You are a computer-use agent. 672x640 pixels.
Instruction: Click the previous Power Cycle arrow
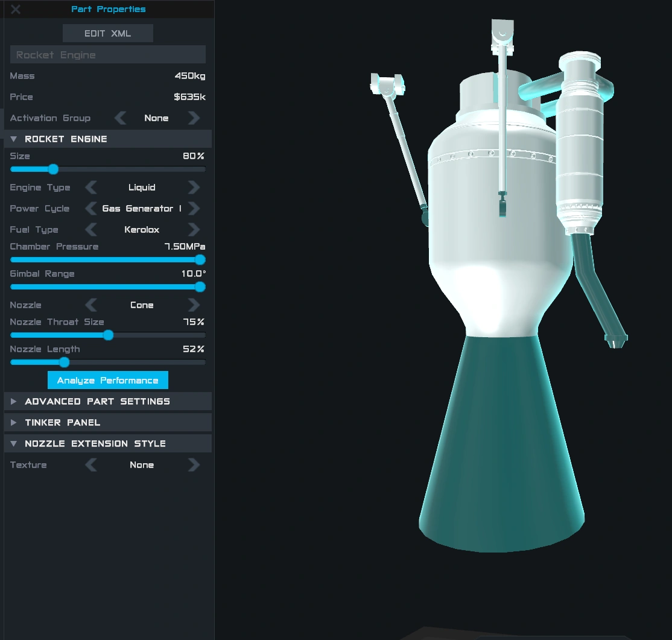(x=90, y=209)
